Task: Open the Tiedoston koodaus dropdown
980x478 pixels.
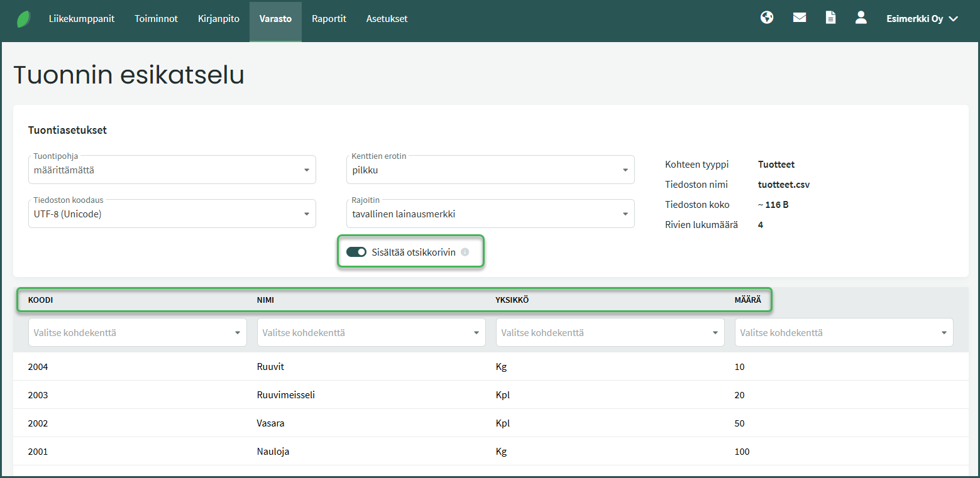Action: [x=172, y=214]
